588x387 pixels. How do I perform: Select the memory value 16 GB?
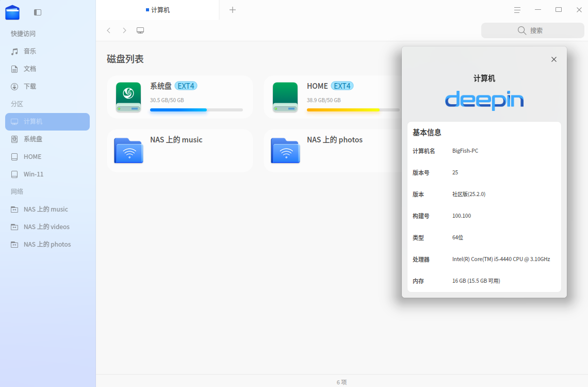[x=476, y=281]
